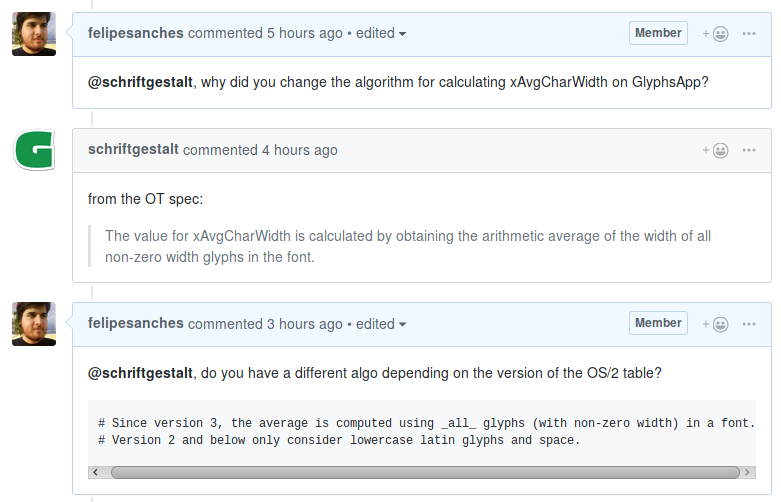Open felipesanches username link in last comment

135,323
